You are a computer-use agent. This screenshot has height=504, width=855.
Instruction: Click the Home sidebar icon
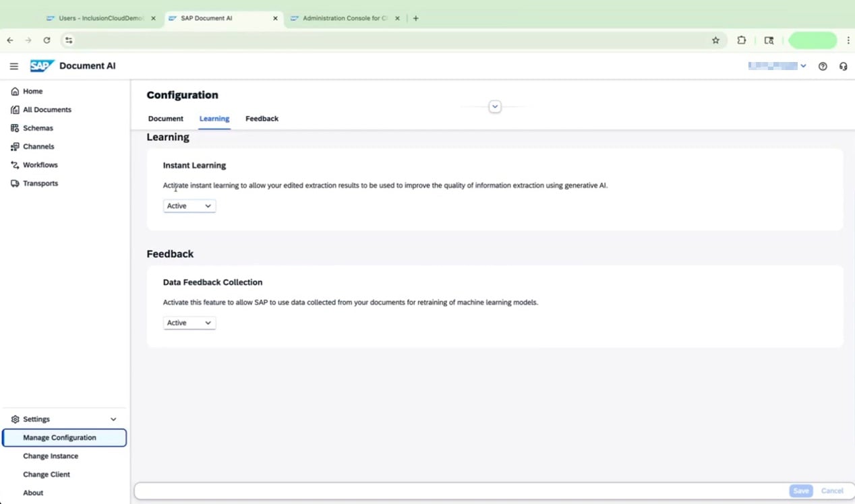[15, 91]
